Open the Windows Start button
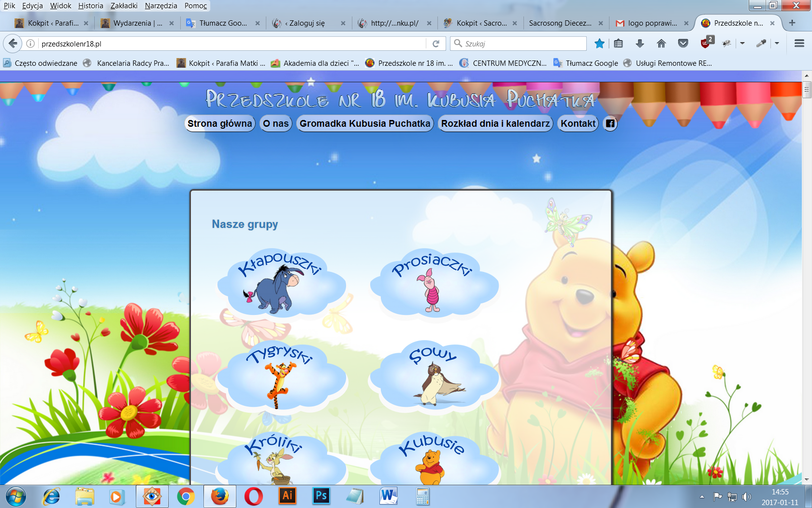Image resolution: width=812 pixels, height=508 pixels. 15,497
